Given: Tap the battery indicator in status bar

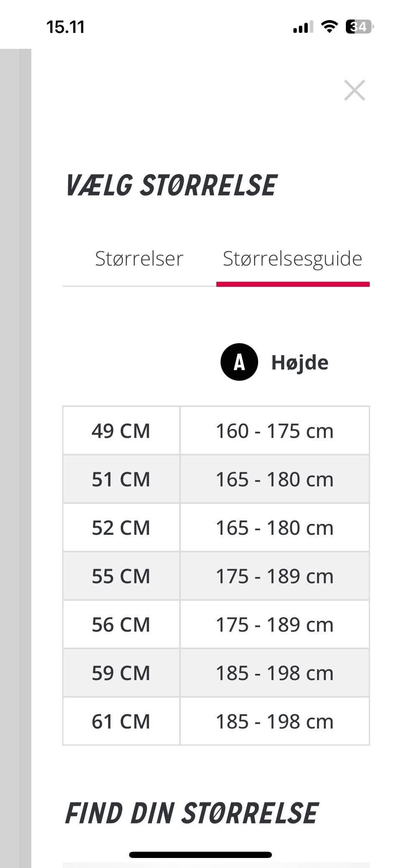Looking at the screenshot, I should click(x=359, y=27).
